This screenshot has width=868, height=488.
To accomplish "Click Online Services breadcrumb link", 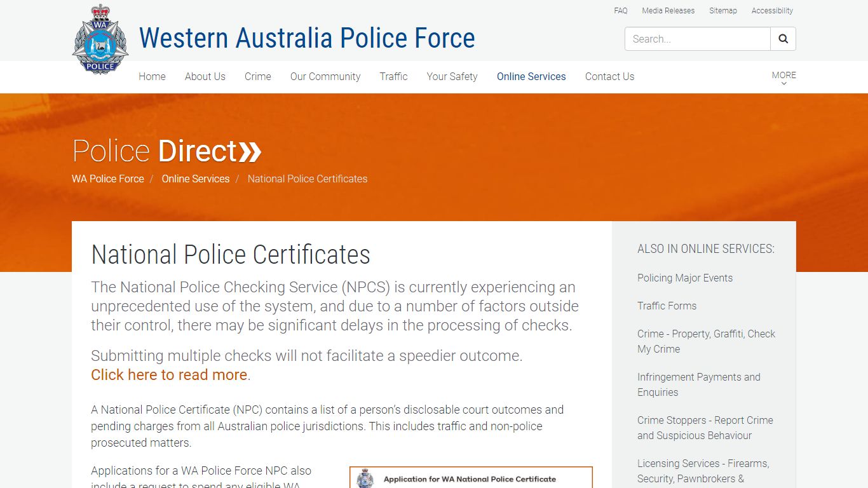I will click(x=195, y=179).
